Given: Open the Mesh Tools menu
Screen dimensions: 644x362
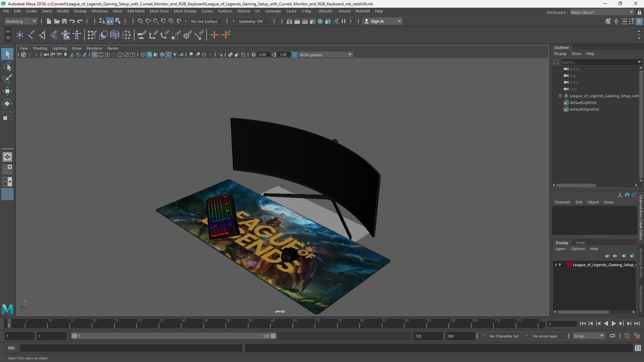Looking at the screenshot, I should pos(159,11).
